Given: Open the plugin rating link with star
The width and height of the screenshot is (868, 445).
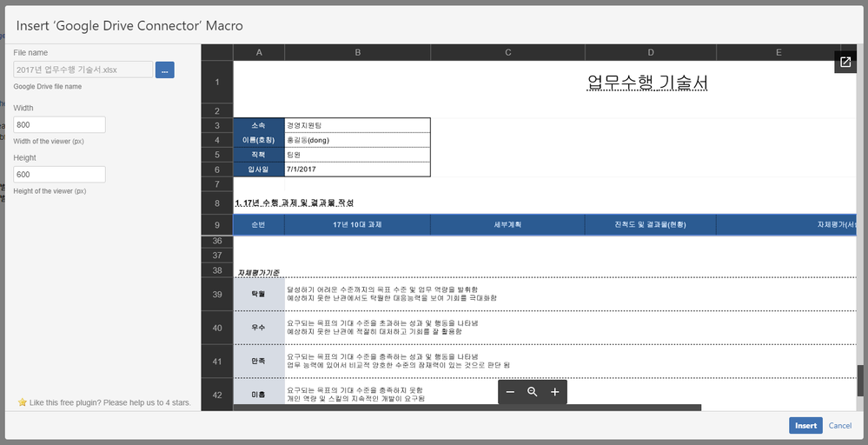Looking at the screenshot, I should [104, 402].
